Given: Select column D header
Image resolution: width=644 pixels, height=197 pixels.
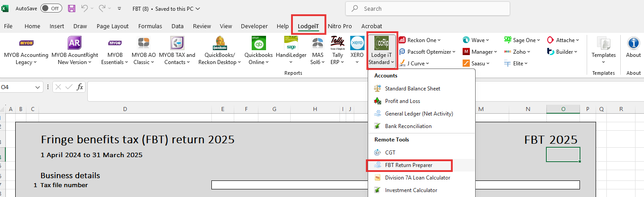Looking at the screenshot, I should [125, 109].
